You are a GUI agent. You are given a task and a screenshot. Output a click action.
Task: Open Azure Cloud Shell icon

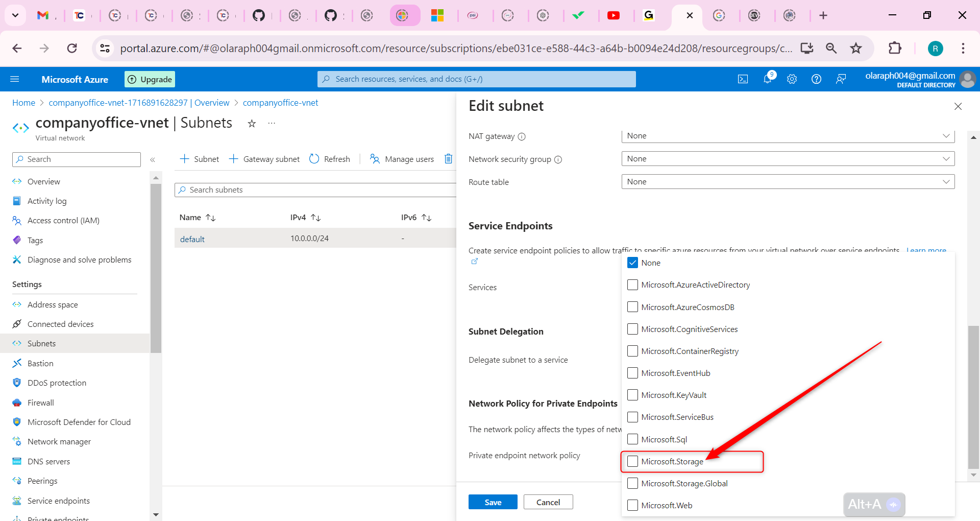743,79
